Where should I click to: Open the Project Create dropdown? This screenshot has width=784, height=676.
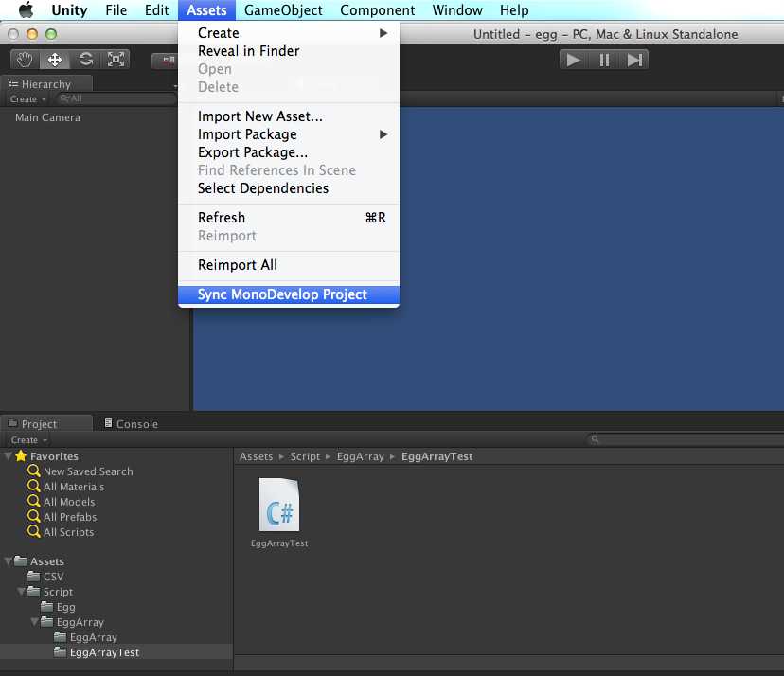[28, 440]
